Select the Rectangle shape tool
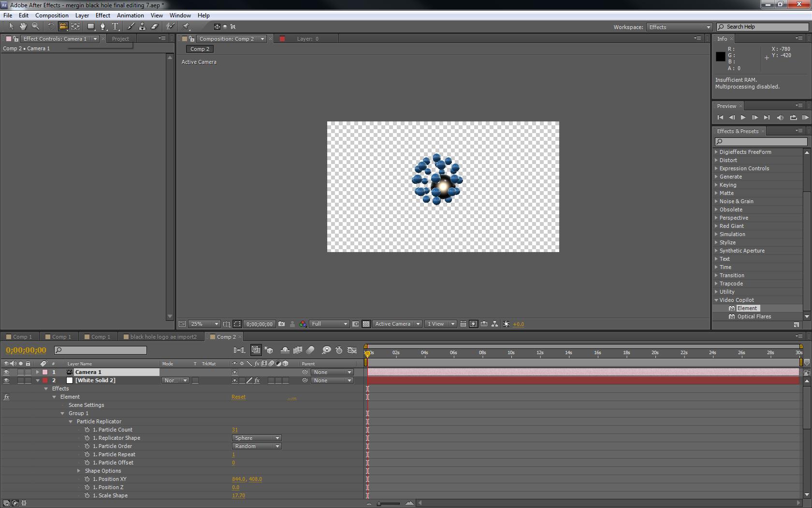The width and height of the screenshot is (812, 508). click(x=90, y=27)
